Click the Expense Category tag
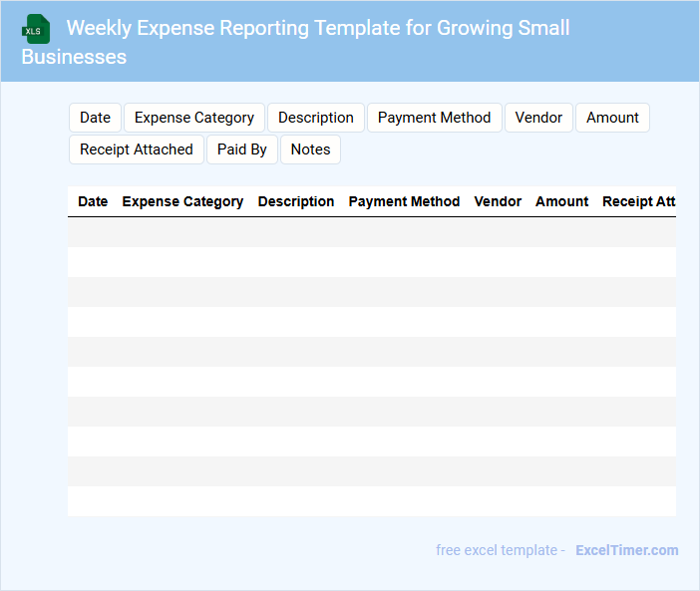This screenshot has width=700, height=591. point(194,118)
